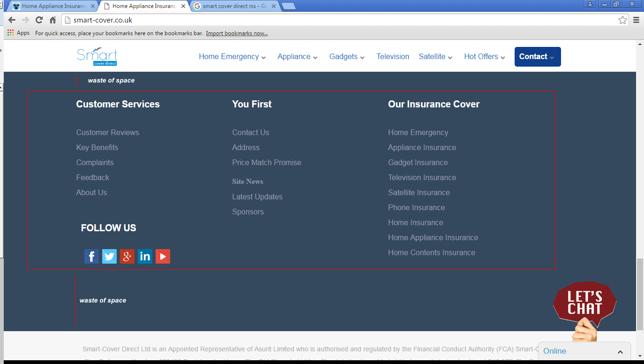This screenshot has width=644, height=364.
Task: Reload the page with the refresh icon
Action: pos(39,20)
